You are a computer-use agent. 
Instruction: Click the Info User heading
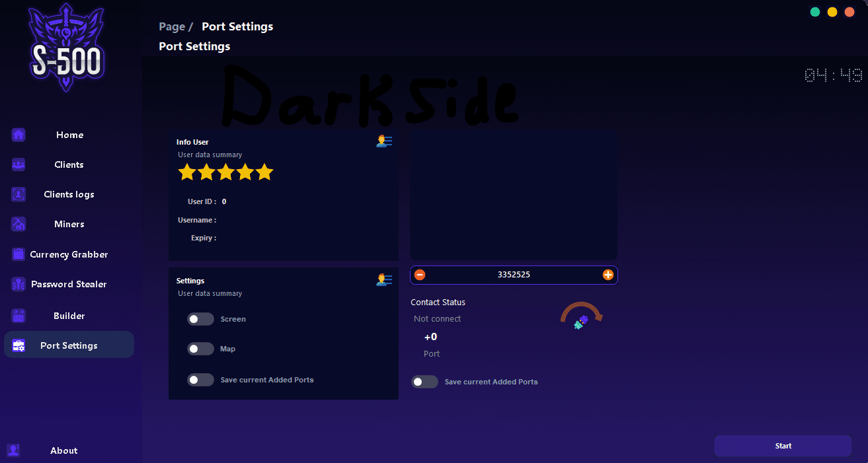[x=192, y=142]
